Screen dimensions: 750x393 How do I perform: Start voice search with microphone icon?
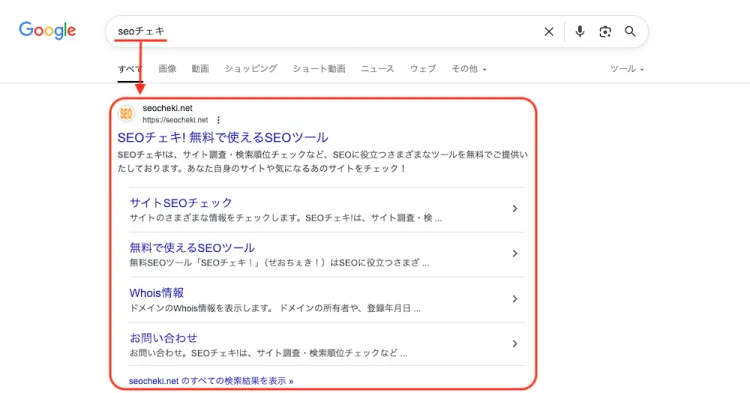point(580,32)
